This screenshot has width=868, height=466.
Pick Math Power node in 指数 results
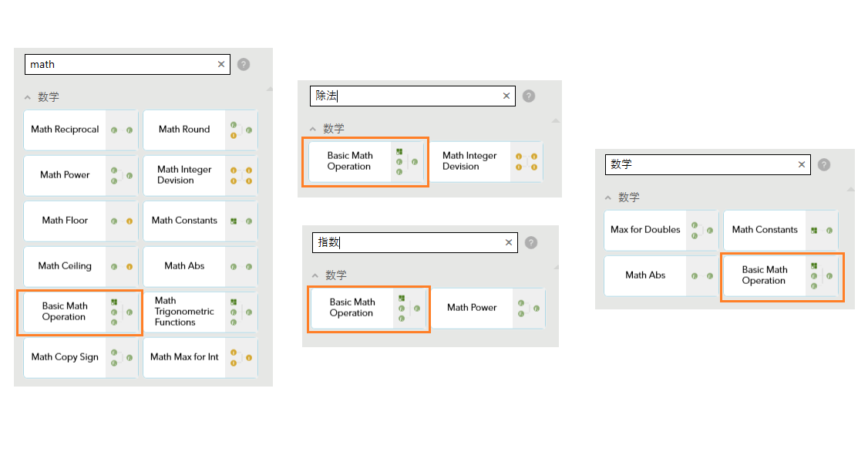(x=472, y=308)
